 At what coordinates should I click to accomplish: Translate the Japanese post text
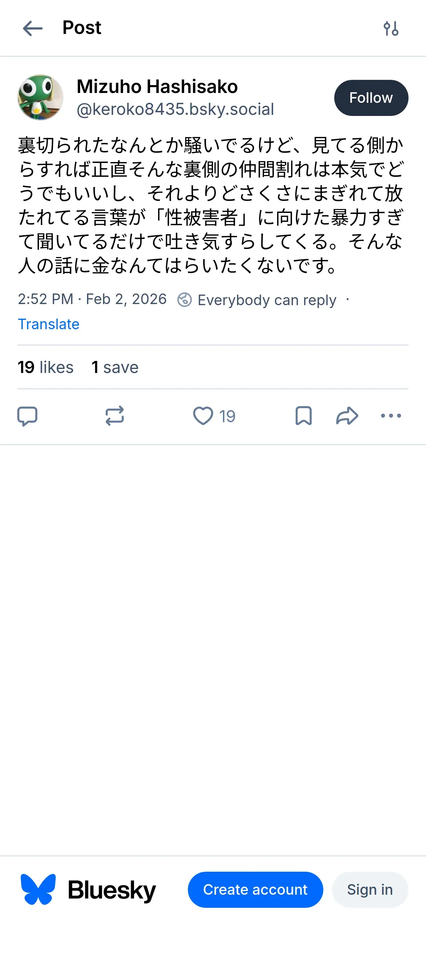point(49,324)
